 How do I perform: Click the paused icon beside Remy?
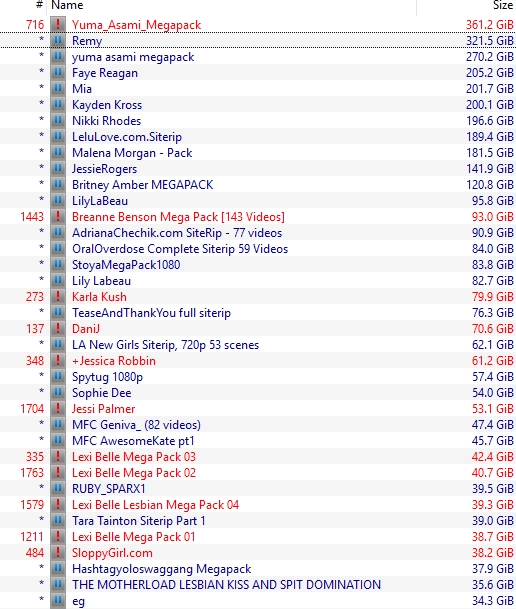click(x=58, y=41)
